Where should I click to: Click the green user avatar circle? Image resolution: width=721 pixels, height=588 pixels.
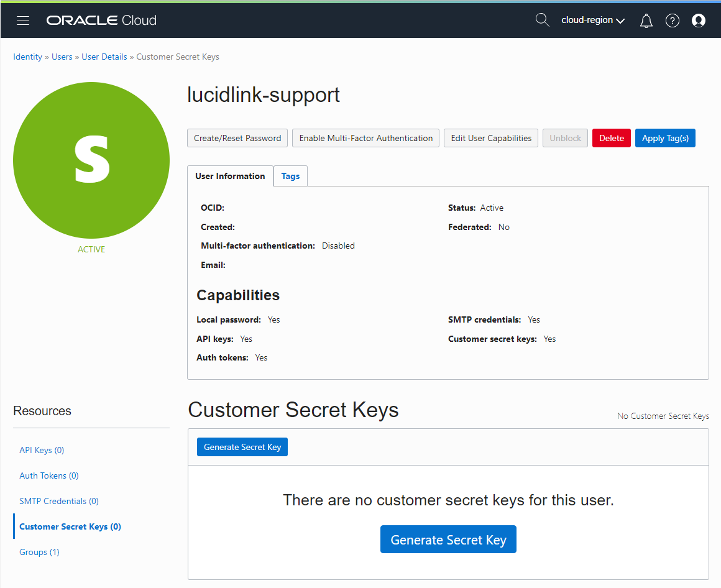click(x=91, y=160)
